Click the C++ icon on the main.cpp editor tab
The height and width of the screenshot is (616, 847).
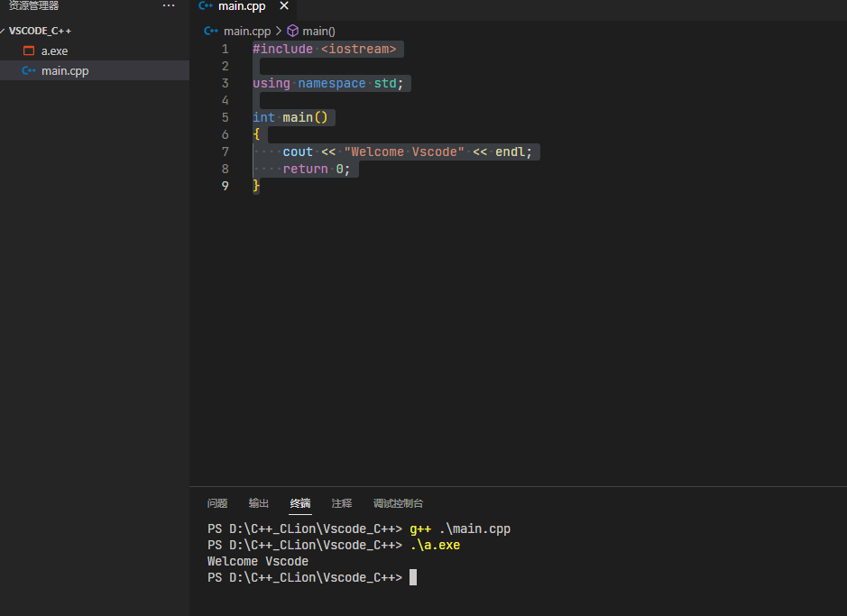tap(206, 6)
